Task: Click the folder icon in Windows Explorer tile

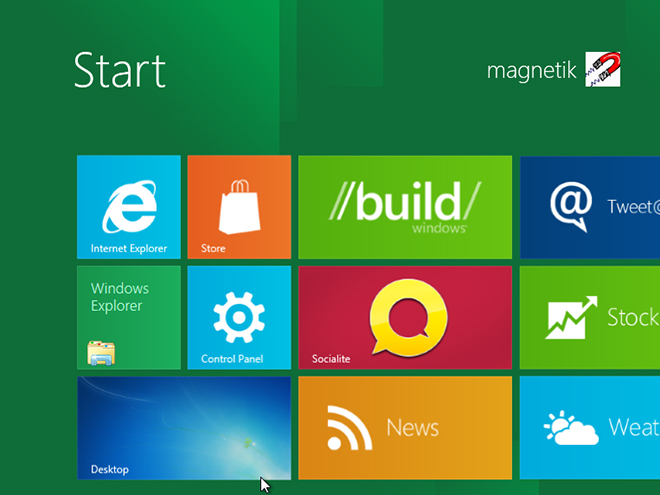Action: pos(101,352)
